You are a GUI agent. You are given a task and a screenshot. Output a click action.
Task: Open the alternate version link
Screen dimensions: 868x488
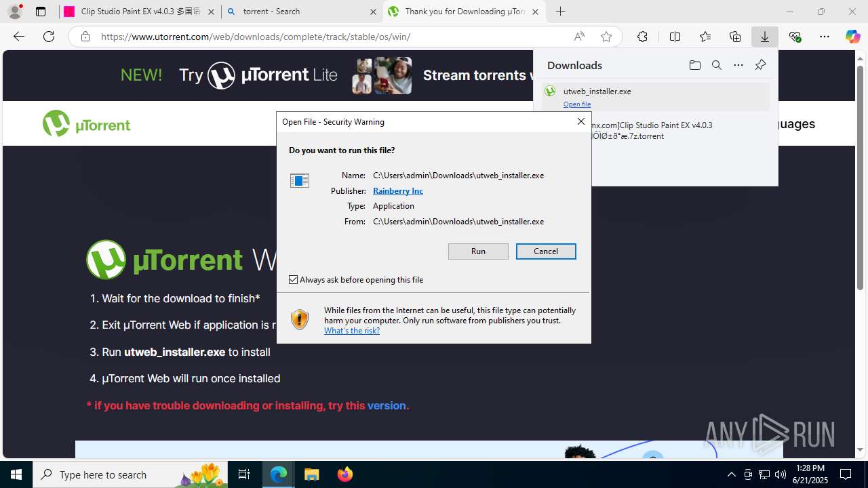pos(387,405)
